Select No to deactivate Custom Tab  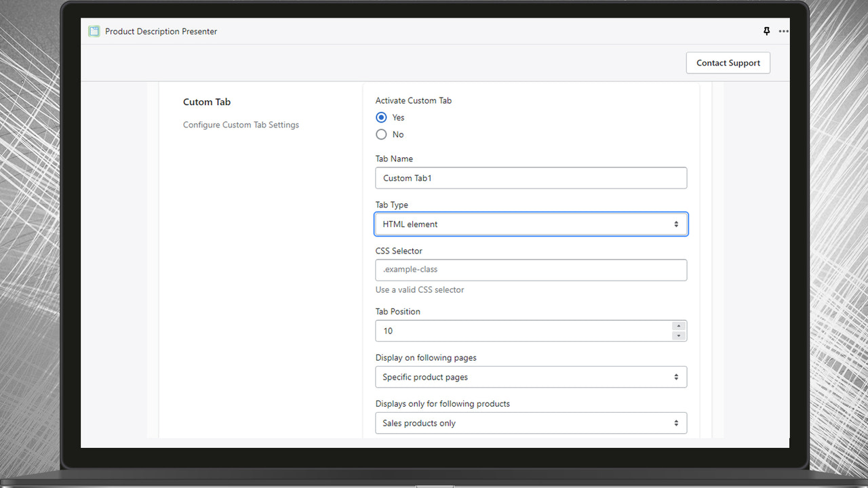coord(381,134)
